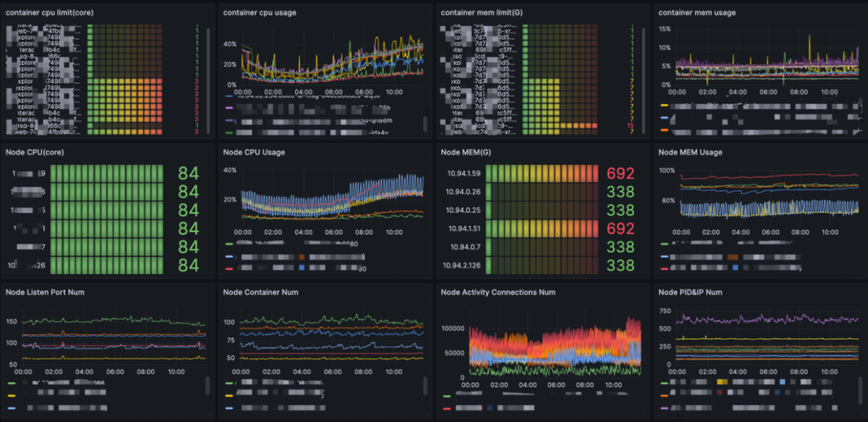Toggle green legend series in Node MEM Usage
Image resolution: width=868 pixels, height=422 pixels.
(665, 243)
